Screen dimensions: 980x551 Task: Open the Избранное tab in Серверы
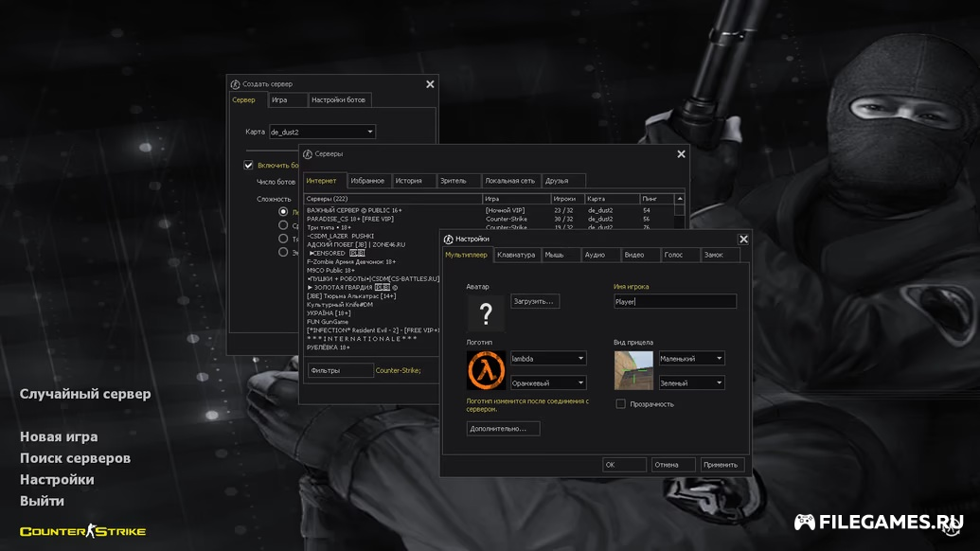[x=367, y=181]
